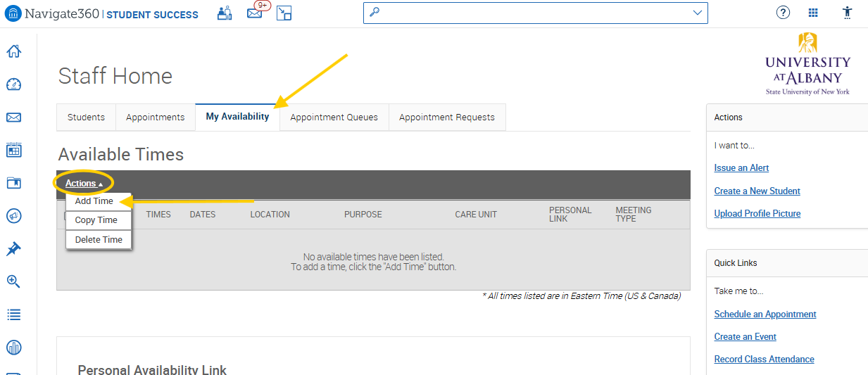Click the Home icon in the left sidebar
Viewport: 868px width, 375px height.
click(13, 51)
